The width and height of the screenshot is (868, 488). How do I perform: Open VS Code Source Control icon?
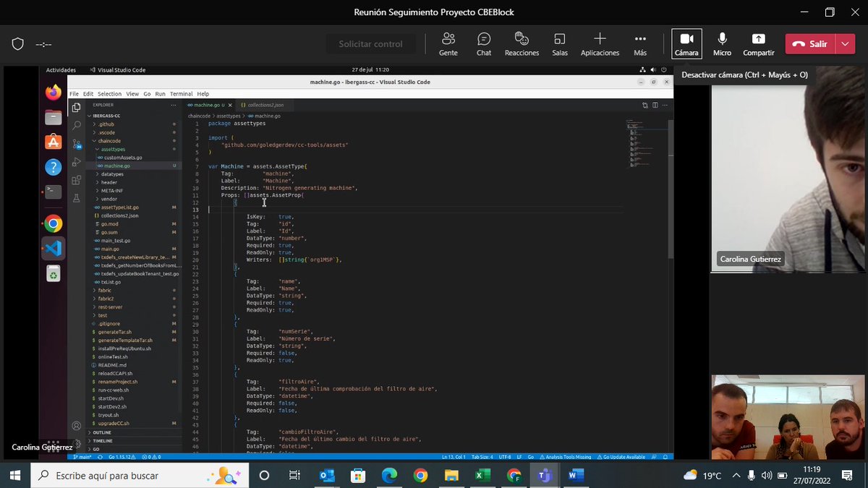click(x=76, y=144)
